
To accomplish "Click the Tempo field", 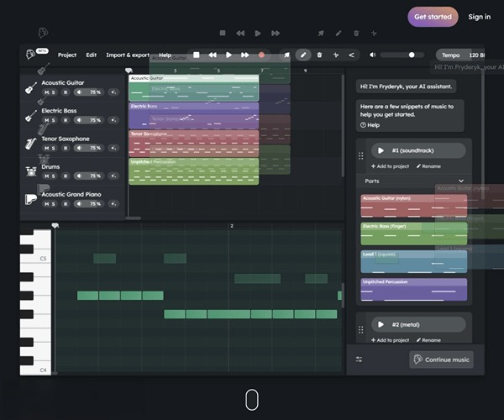I will (461, 55).
